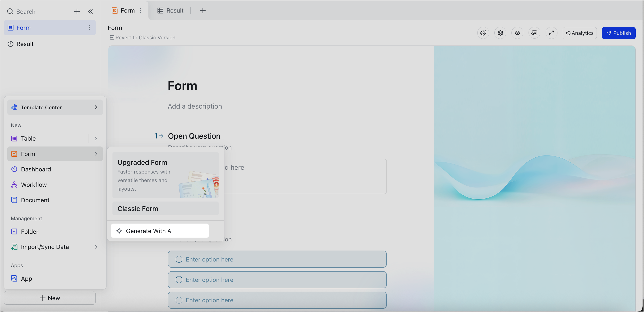Open Analytics for the form

[580, 33]
